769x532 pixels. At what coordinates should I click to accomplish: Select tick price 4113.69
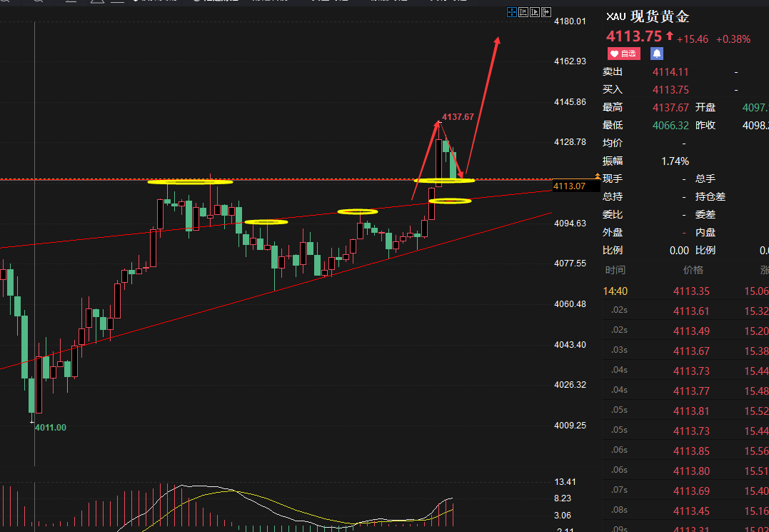pos(691,491)
